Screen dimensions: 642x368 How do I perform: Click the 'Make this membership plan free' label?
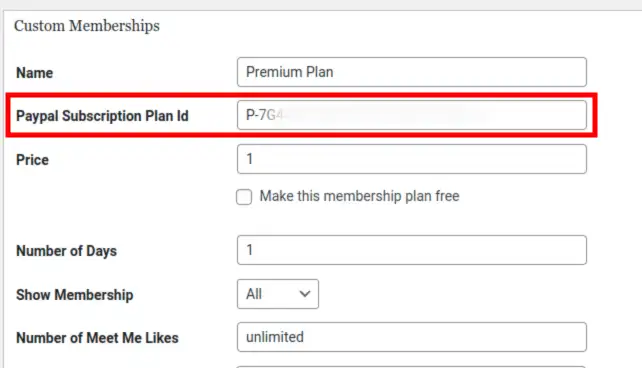(359, 196)
